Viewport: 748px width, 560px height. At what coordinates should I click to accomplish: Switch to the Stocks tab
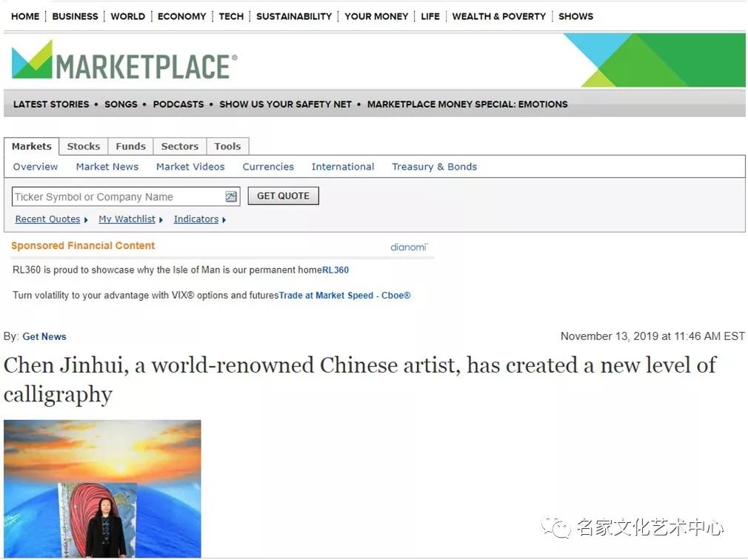(84, 147)
